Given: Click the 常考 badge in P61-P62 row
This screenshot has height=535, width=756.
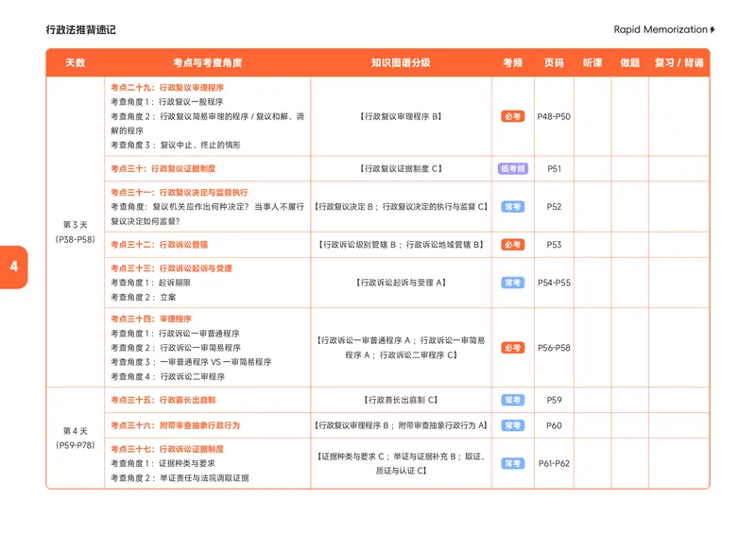Looking at the screenshot, I should coord(512,463).
